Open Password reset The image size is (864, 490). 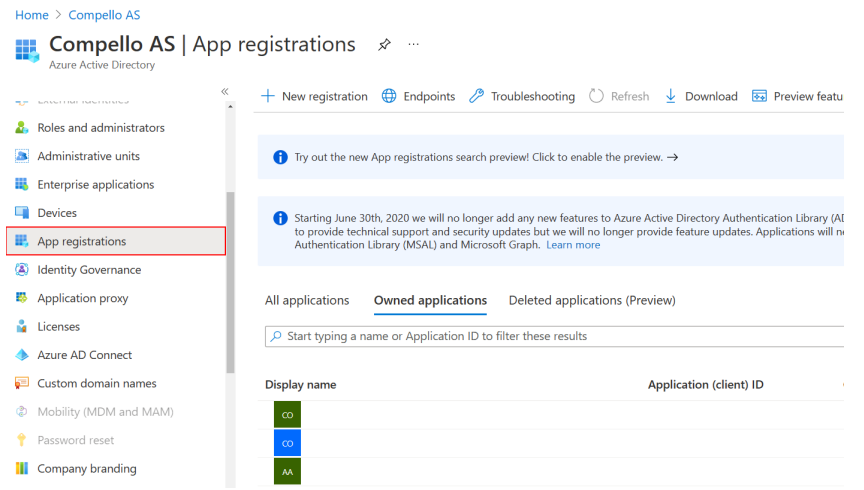pyautogui.click(x=76, y=440)
